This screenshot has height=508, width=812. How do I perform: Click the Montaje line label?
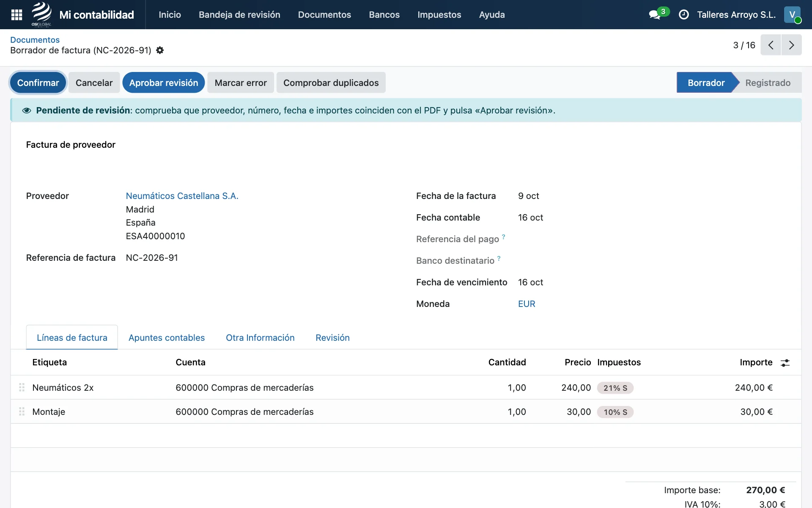pos(49,411)
